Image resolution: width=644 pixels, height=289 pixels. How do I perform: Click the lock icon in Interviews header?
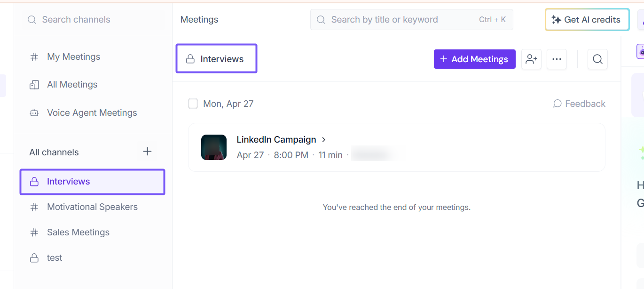190,59
